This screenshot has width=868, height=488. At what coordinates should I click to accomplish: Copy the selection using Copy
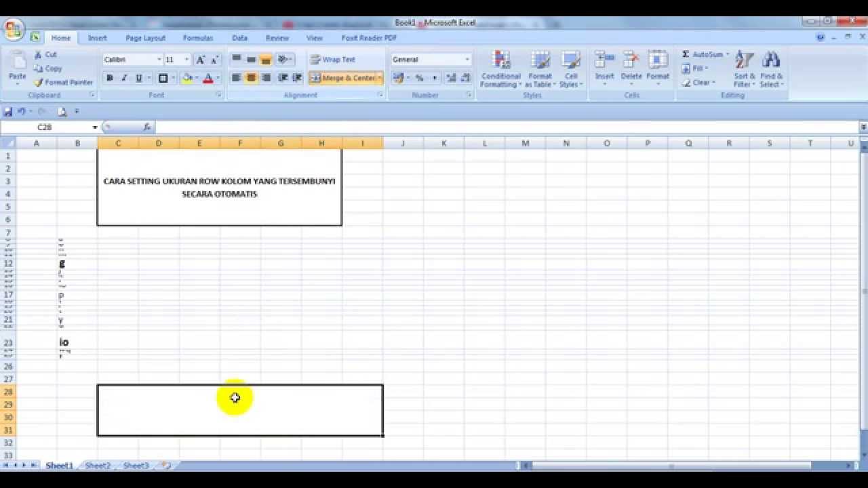pos(48,68)
